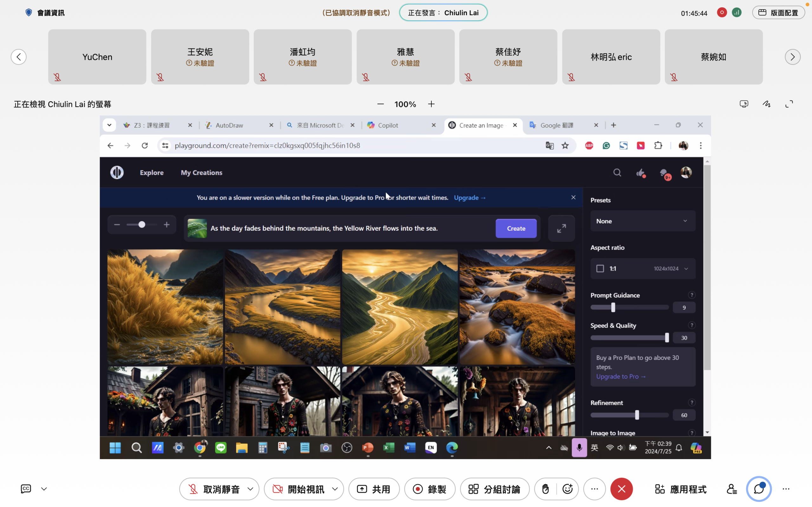812x507 pixels.
Task: Click the annotation pen icon
Action: point(766,104)
